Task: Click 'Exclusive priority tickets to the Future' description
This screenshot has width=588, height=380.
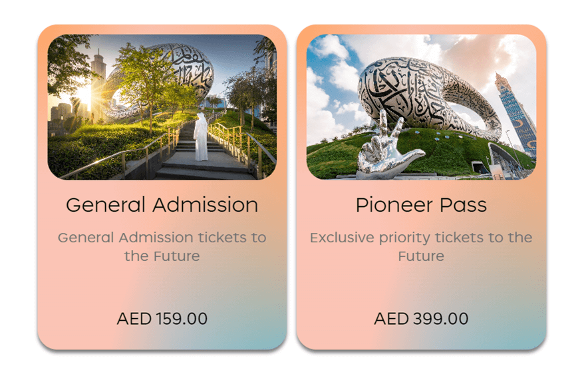Action: pos(421,246)
